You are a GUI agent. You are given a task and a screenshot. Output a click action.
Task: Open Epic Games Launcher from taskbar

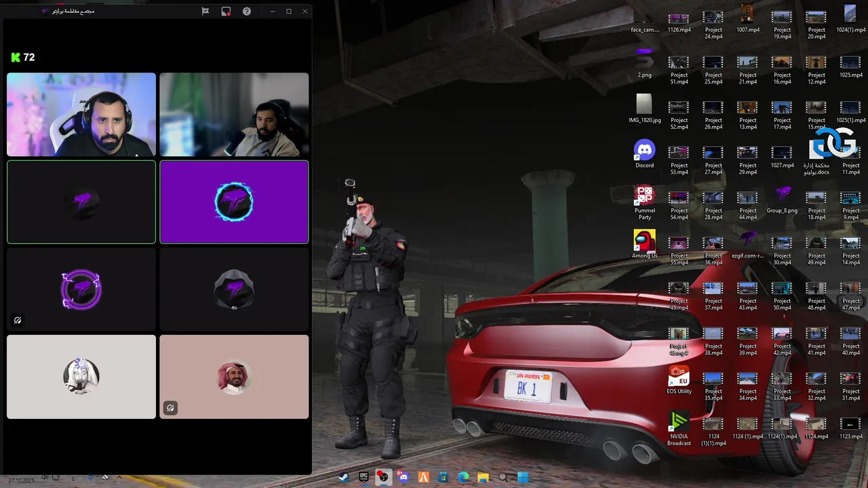pyautogui.click(x=363, y=477)
